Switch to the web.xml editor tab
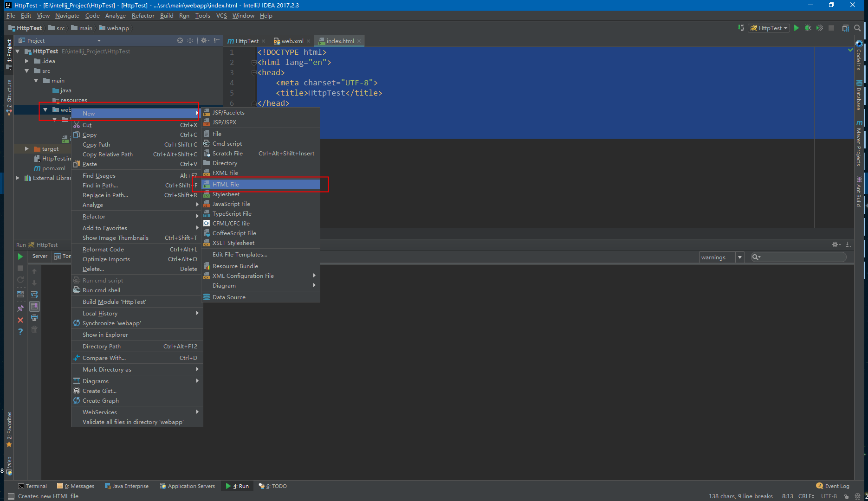 pos(291,41)
